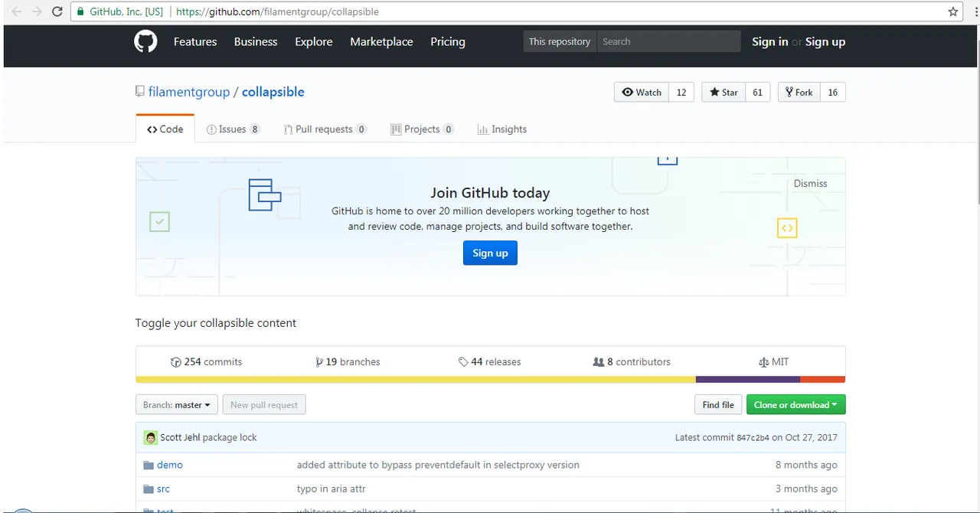The width and height of the screenshot is (980, 513).
Task: Switch to the Projects tab
Action: 422,129
